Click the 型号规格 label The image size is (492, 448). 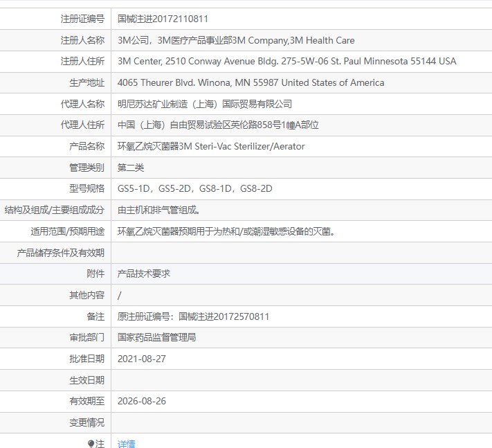(86, 188)
